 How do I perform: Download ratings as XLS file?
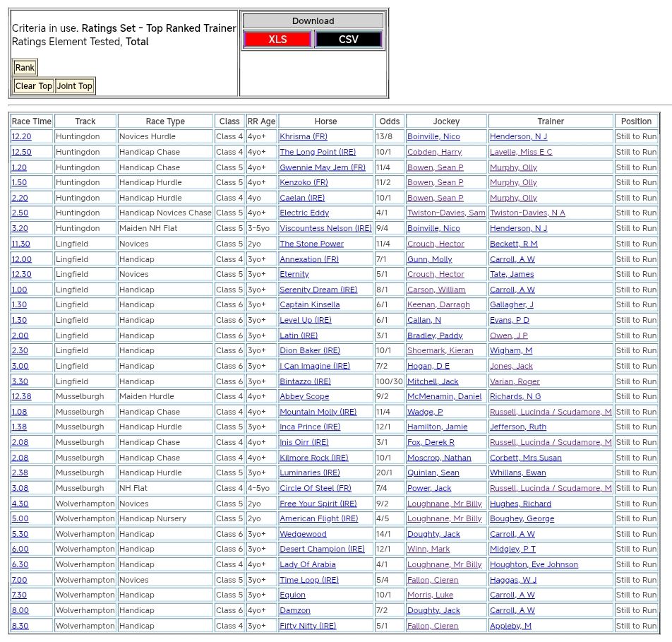pos(277,40)
